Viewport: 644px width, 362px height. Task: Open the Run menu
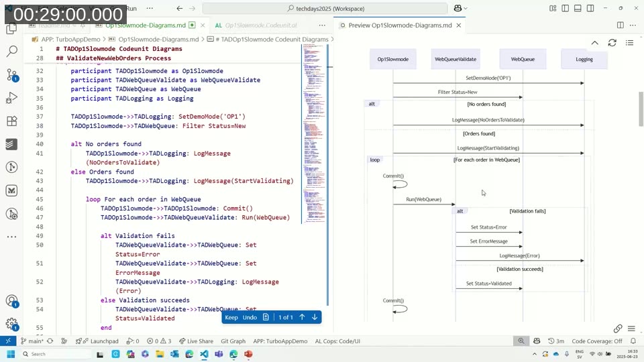[x=131, y=8]
